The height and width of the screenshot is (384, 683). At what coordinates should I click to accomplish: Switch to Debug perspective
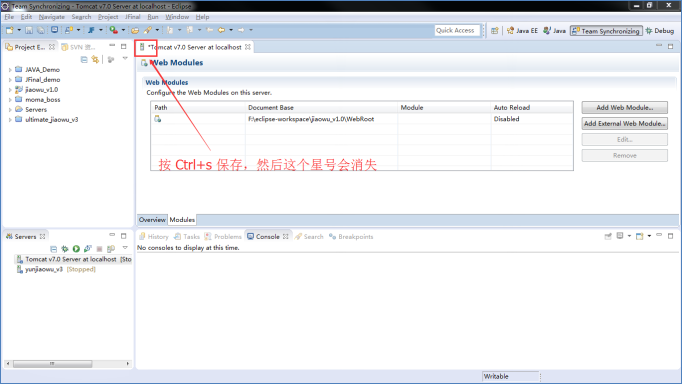pyautogui.click(x=660, y=30)
